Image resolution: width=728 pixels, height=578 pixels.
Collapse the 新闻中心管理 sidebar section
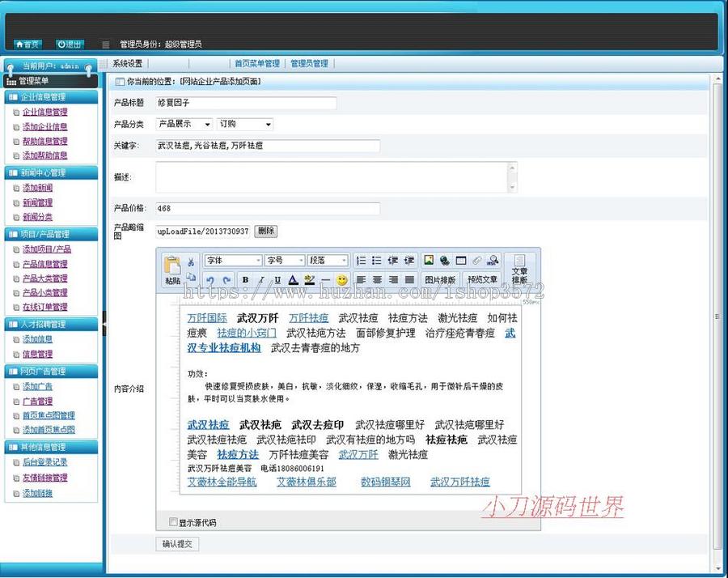coord(51,173)
